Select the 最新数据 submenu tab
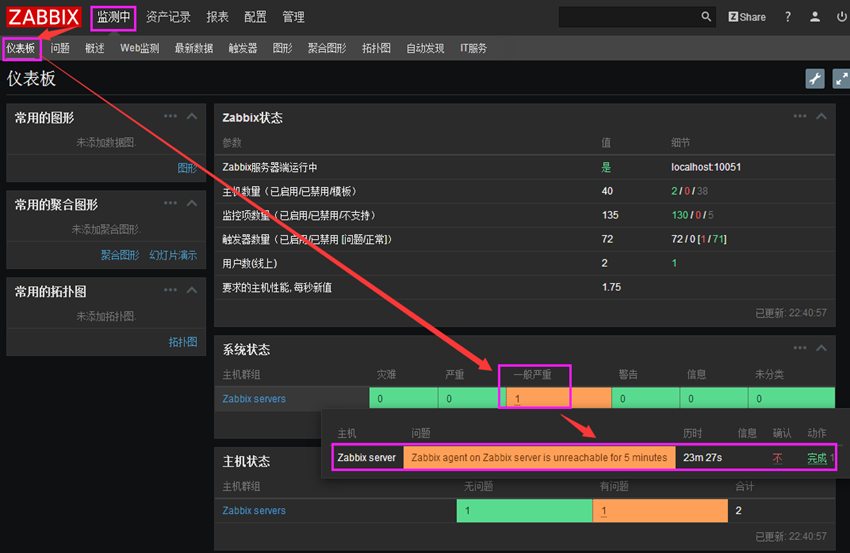The image size is (850, 553). [x=194, y=48]
